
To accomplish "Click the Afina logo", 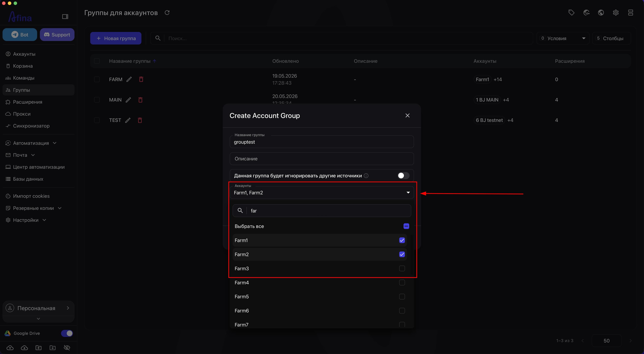I will click(20, 17).
